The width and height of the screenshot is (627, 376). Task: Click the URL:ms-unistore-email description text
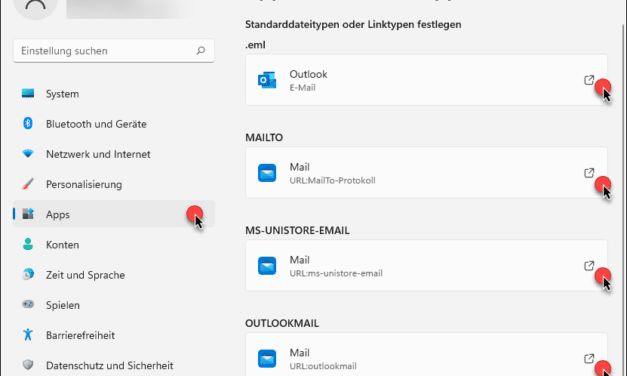(336, 273)
